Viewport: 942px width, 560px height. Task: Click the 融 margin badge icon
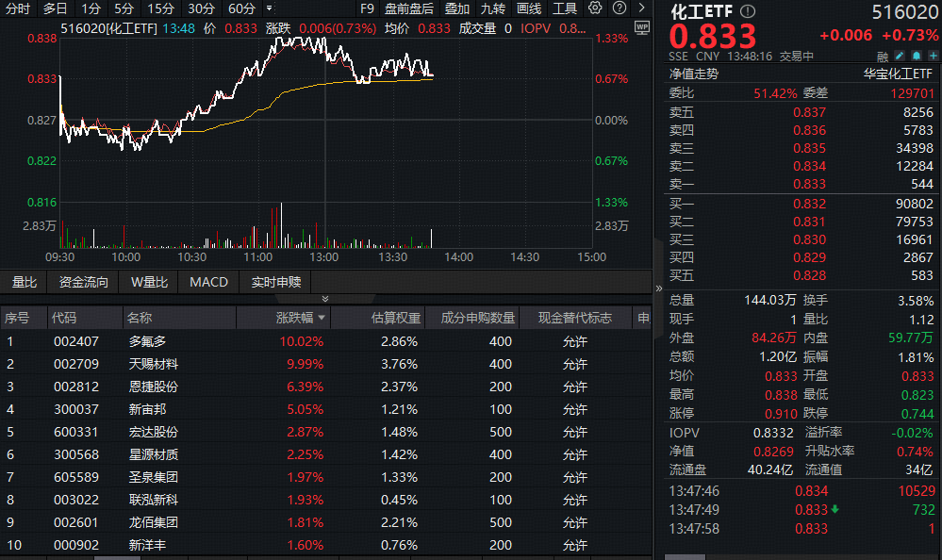tap(883, 57)
